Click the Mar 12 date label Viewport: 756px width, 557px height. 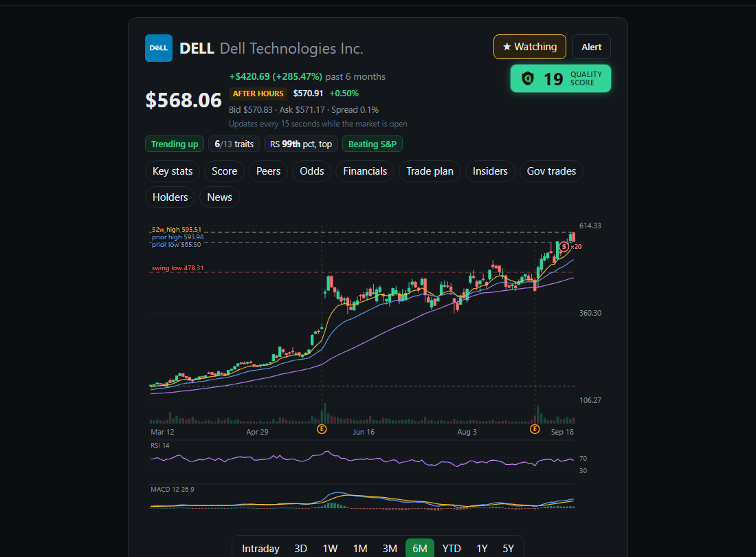coord(162,432)
